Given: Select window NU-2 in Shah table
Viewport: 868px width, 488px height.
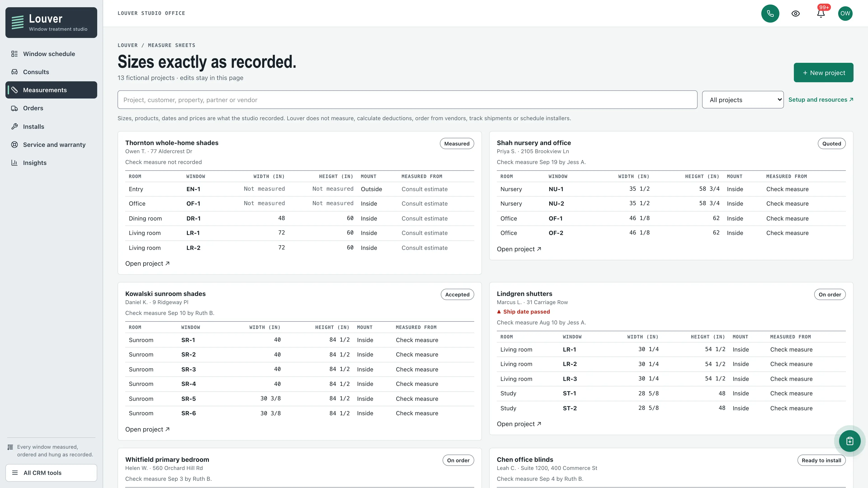Looking at the screenshot, I should (556, 204).
